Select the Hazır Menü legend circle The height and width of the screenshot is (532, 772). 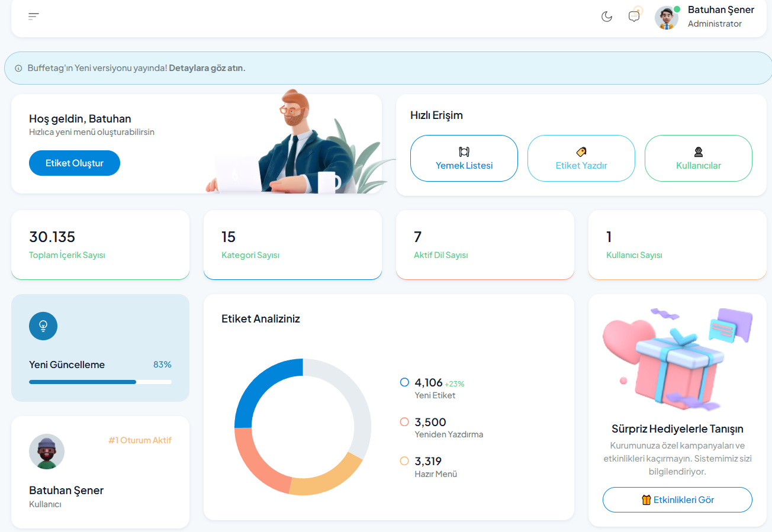coord(405,461)
